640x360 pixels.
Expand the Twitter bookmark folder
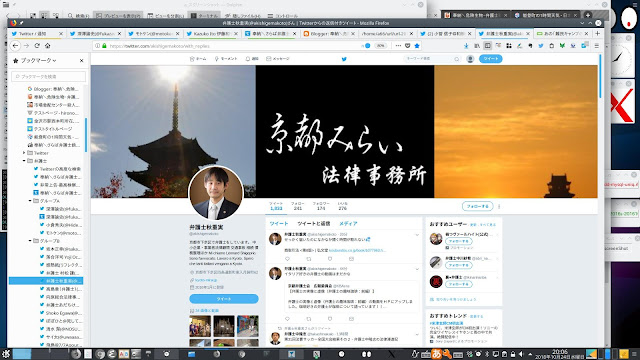[x=24, y=153]
